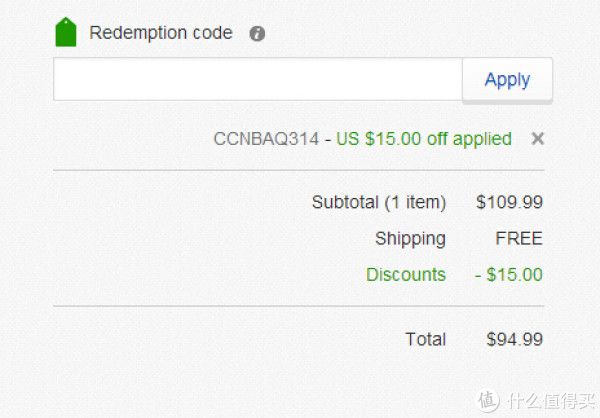Click the green US $15.00 off applied message
Screen dimensions: 600x418
tap(424, 139)
